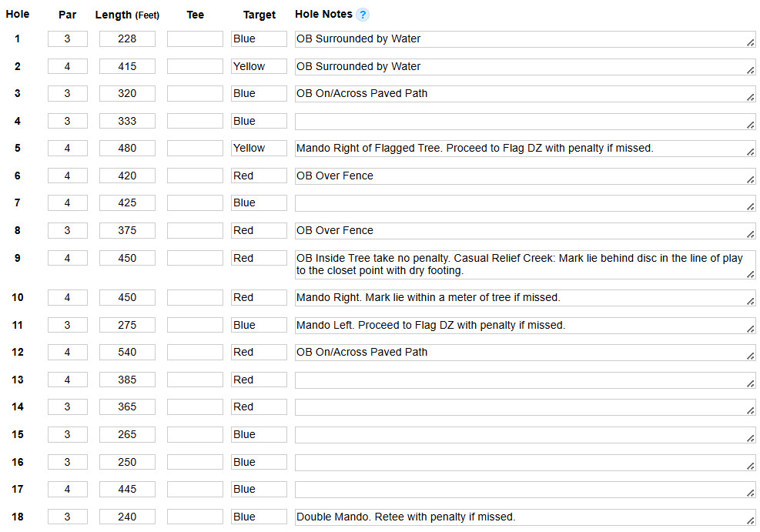Click the resize handle on hole 1 notes
The height and width of the screenshot is (532, 760).
click(x=750, y=42)
